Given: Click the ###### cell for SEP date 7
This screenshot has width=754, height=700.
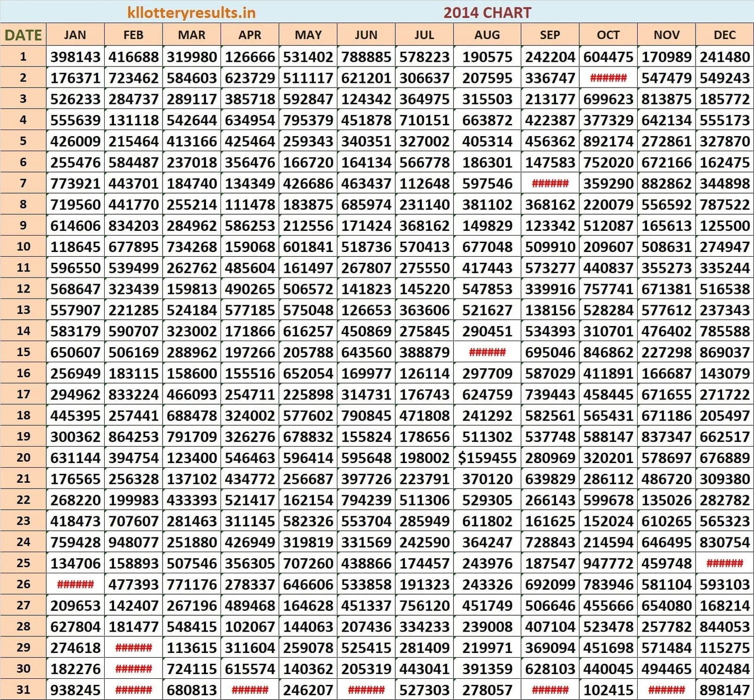Looking at the screenshot, I should (x=550, y=183).
